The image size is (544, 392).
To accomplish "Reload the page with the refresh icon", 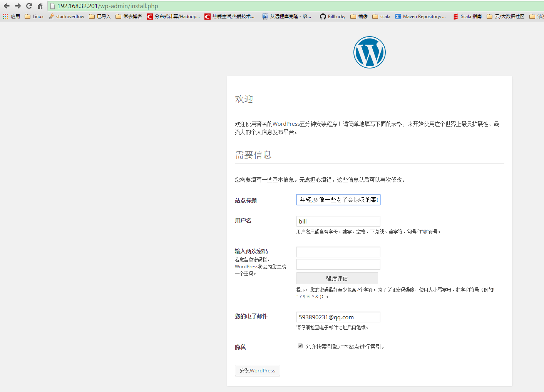I will click(29, 6).
